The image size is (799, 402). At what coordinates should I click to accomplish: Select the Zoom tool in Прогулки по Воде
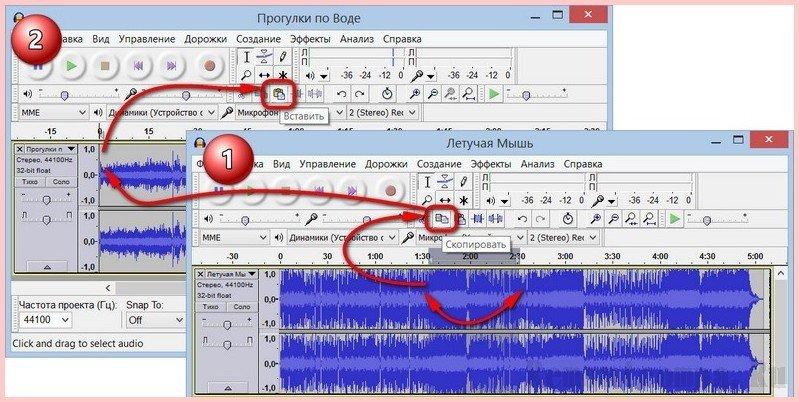pos(247,74)
